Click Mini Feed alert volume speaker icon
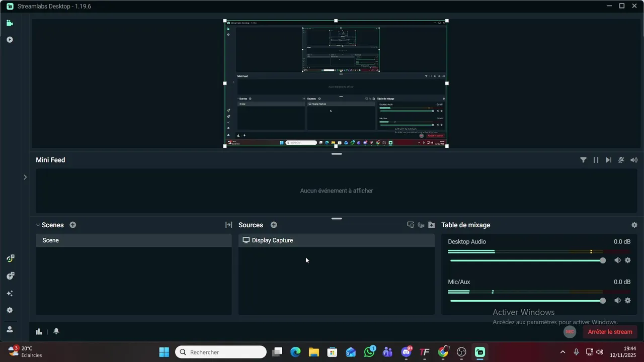The image size is (644, 362). (634, 160)
